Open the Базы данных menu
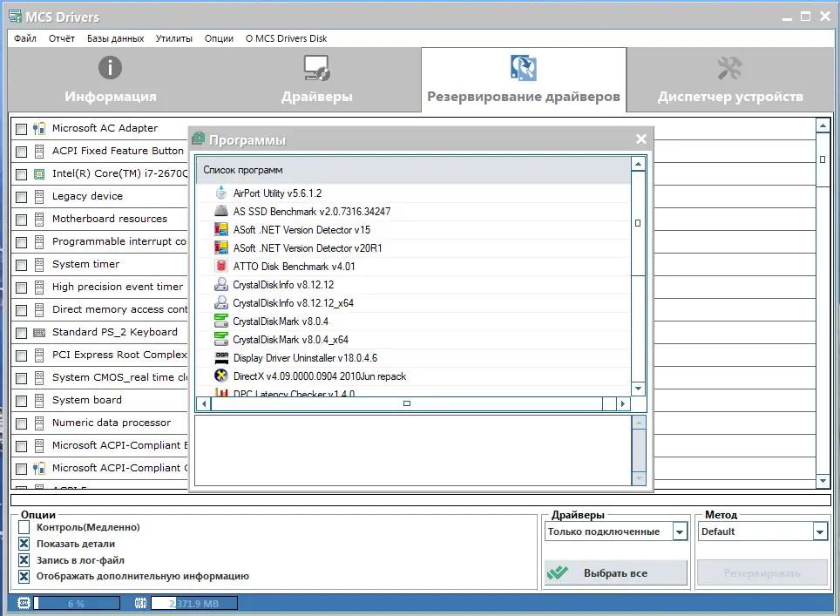The image size is (840, 616). pyautogui.click(x=116, y=38)
